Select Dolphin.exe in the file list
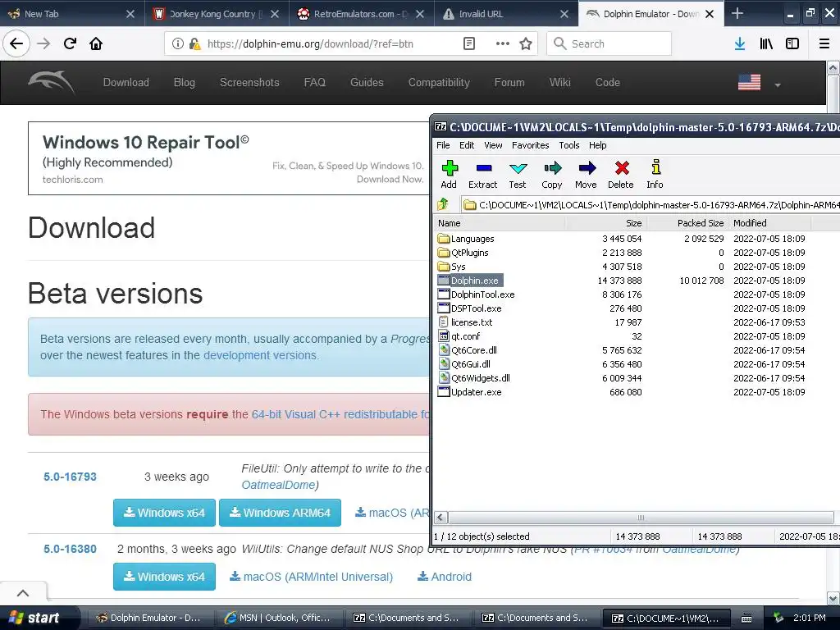 (468, 281)
